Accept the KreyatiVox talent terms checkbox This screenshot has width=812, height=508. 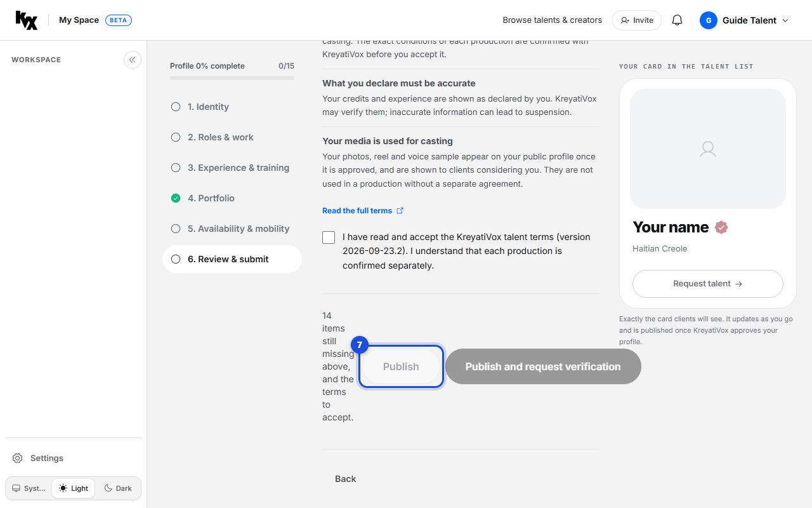pos(329,237)
